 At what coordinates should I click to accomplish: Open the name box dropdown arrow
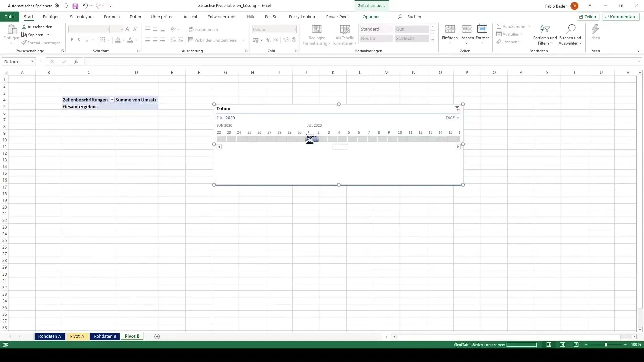pyautogui.click(x=32, y=62)
